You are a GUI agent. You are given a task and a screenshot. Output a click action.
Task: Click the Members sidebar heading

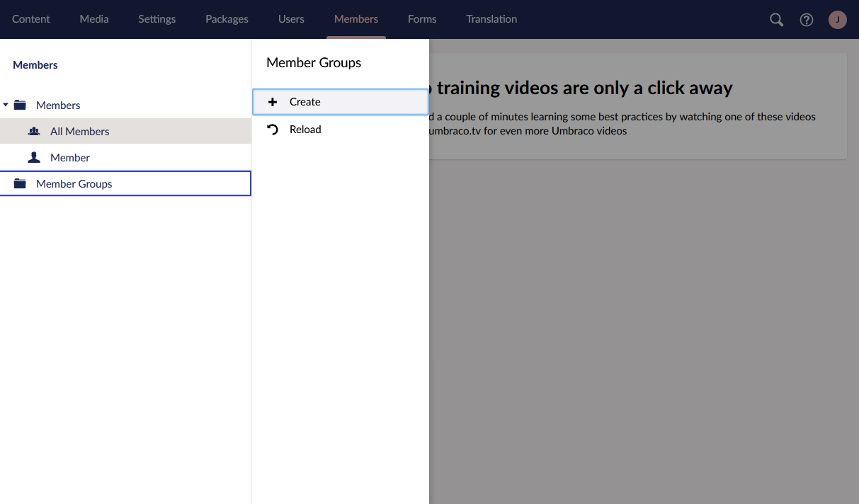coord(35,64)
